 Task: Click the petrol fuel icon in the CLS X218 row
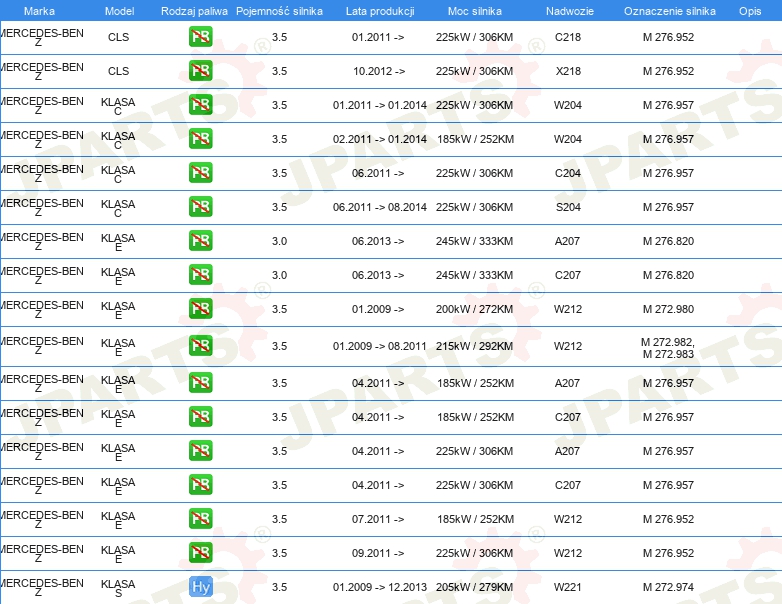tap(200, 72)
